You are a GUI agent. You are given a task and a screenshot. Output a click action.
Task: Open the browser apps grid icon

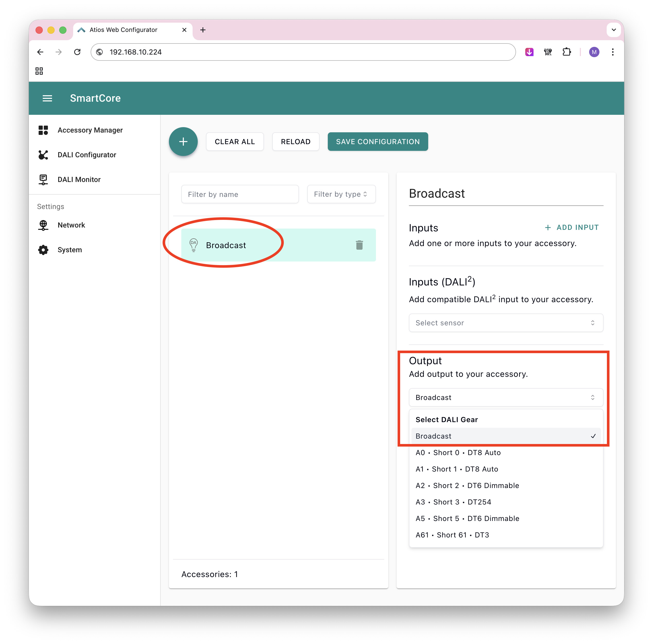click(x=39, y=71)
